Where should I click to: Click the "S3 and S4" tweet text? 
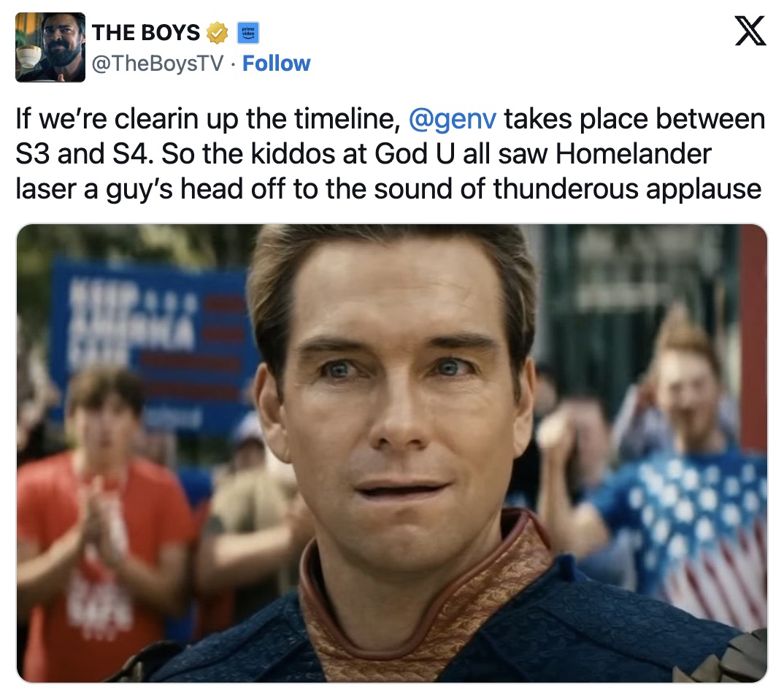(82, 153)
